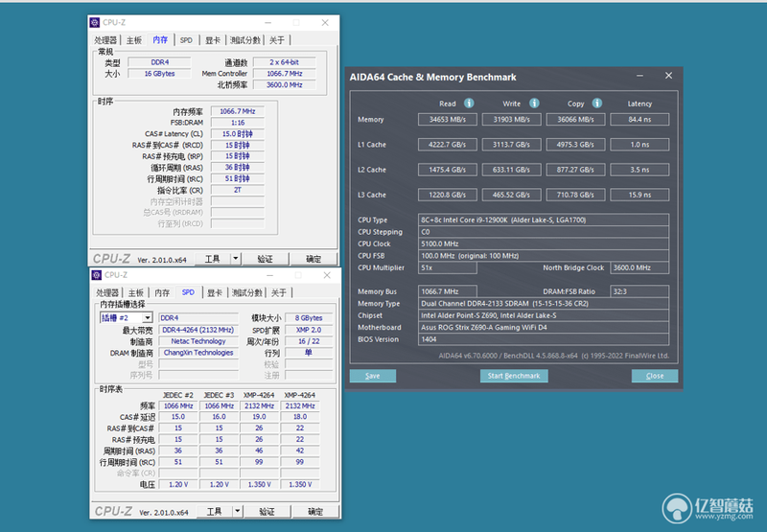The image size is (767, 532).
Task: Select 内存 tab in top CPU-Z window
Action: pos(160,39)
